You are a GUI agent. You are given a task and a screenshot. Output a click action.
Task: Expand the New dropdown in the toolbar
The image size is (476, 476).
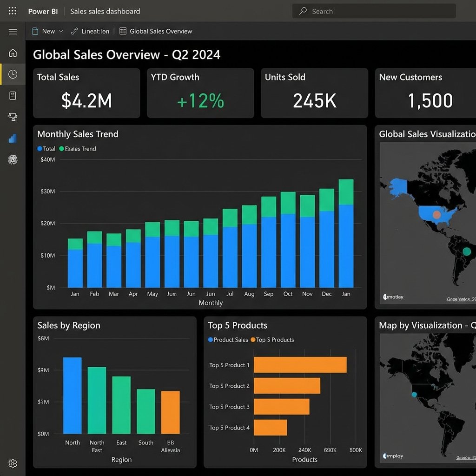pos(62,31)
